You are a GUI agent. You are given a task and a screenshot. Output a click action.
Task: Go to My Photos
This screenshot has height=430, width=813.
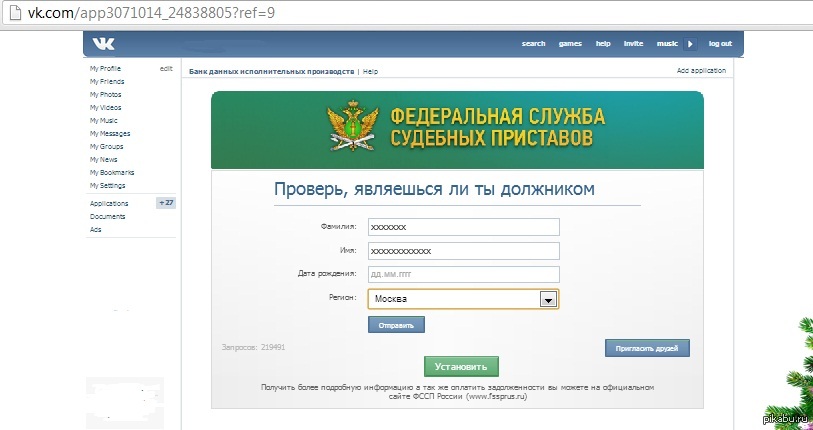tap(105, 94)
